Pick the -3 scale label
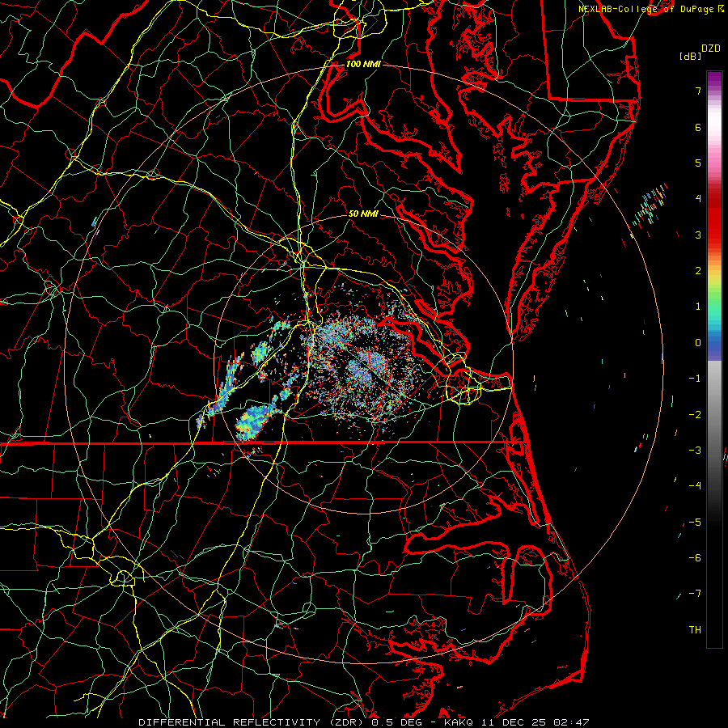 (695, 451)
